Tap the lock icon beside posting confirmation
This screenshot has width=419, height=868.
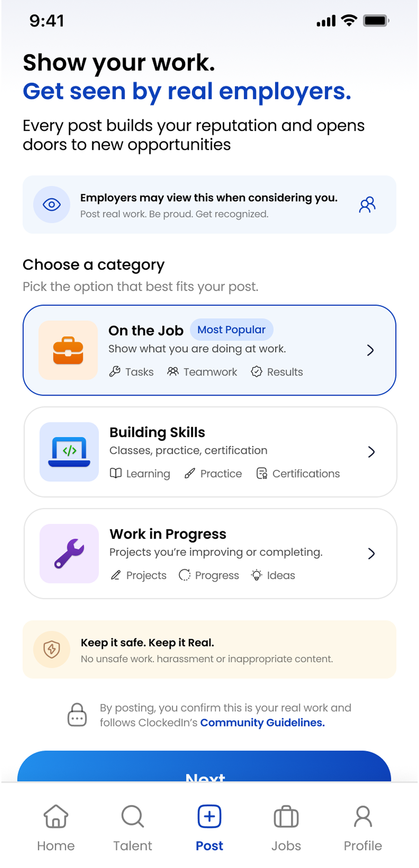(x=77, y=714)
